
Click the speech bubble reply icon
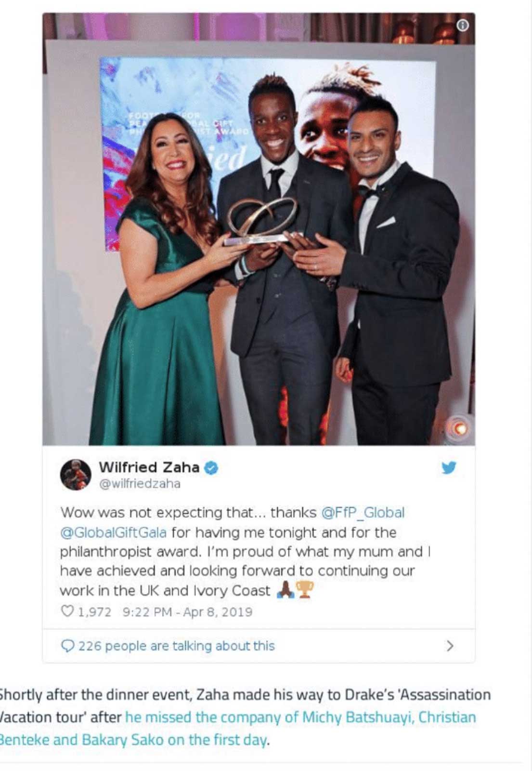(67, 645)
